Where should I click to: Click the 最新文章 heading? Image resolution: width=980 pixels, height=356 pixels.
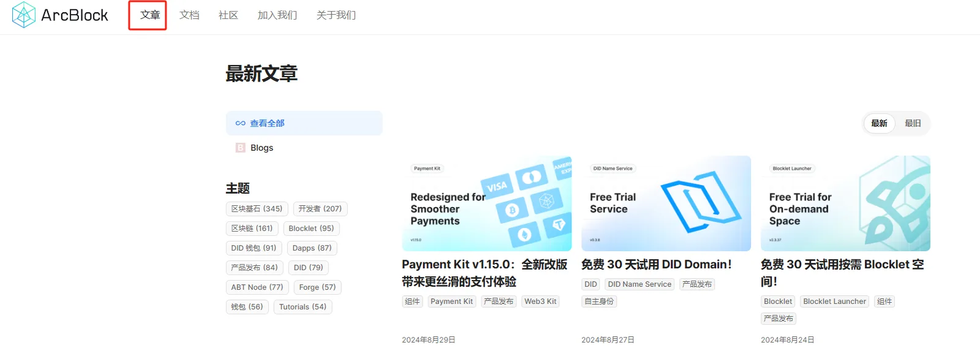pyautogui.click(x=262, y=74)
